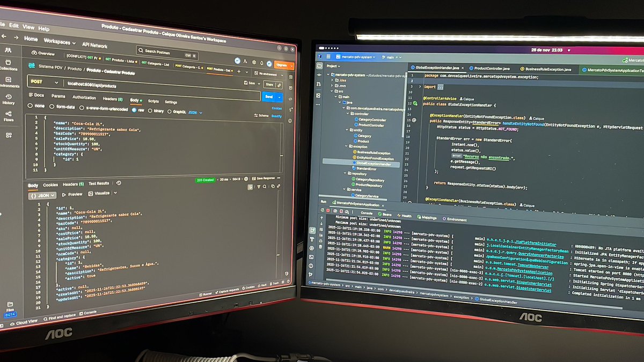Click the response history clock icon
644x362 pixels.
pyautogui.click(x=119, y=183)
